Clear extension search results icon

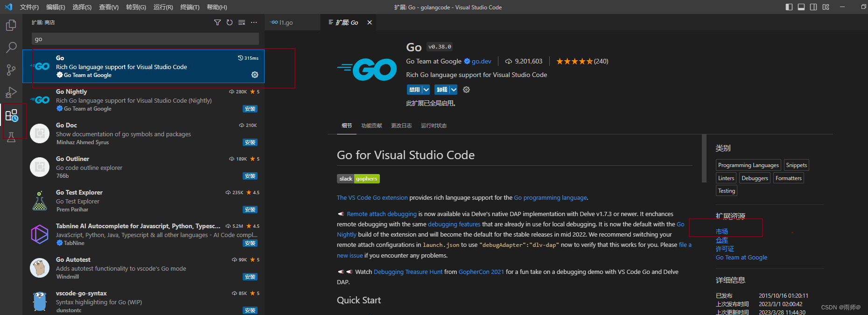(x=242, y=22)
